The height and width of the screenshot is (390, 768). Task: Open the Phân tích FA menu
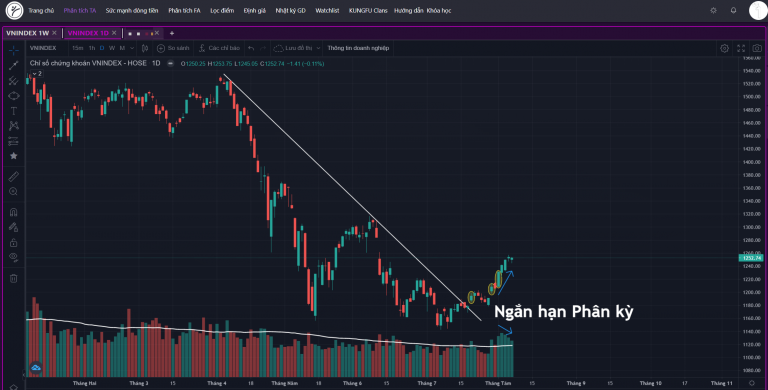click(184, 10)
